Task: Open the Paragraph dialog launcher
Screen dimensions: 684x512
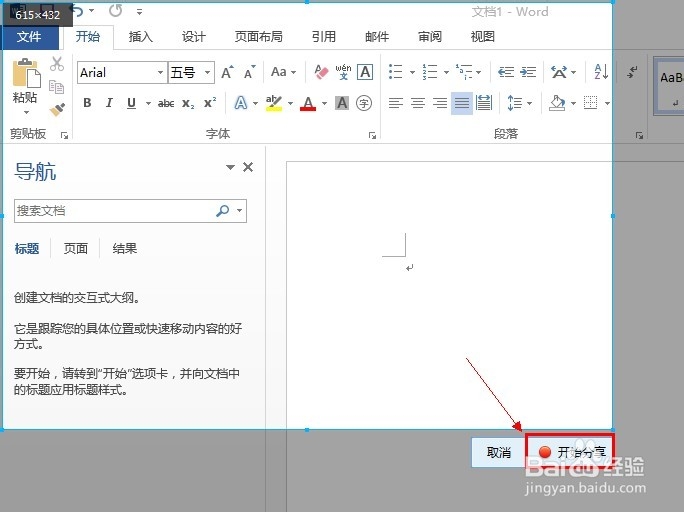Action: pyautogui.click(x=640, y=136)
